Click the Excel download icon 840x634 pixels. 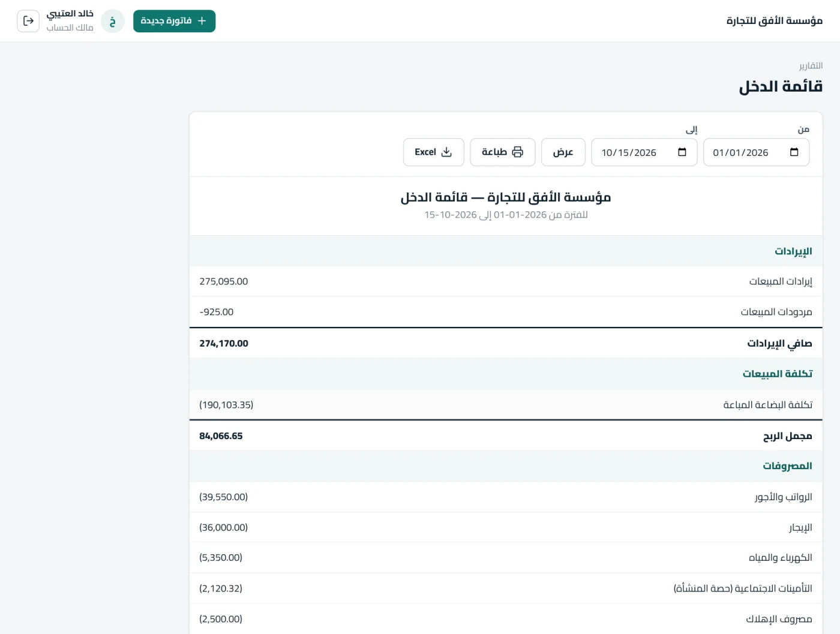(x=446, y=152)
